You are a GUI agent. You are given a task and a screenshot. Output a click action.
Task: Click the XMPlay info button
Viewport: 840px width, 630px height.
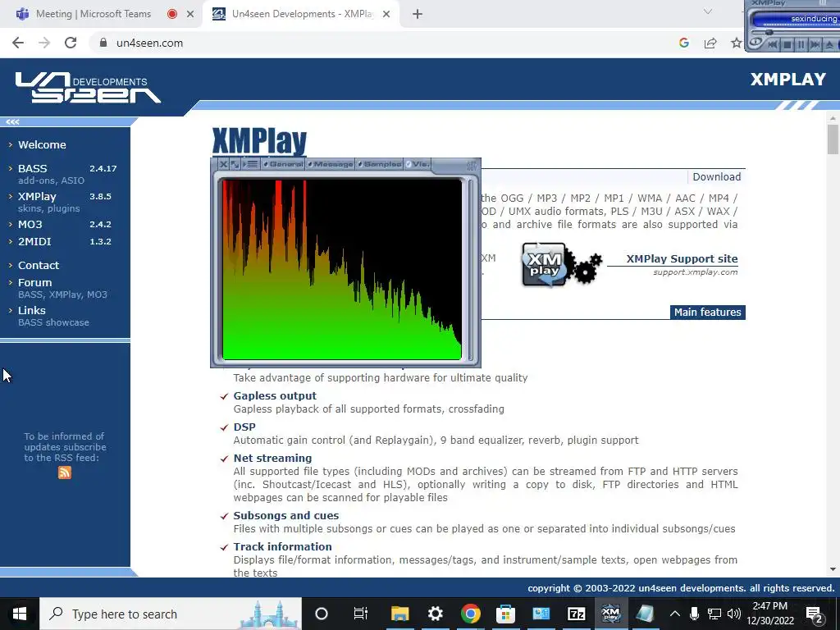(756, 41)
